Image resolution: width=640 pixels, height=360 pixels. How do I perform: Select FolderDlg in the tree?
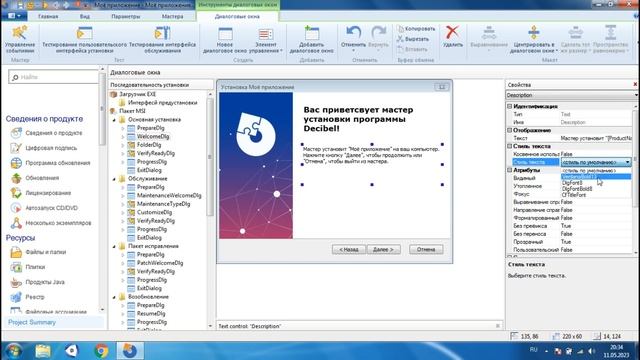[x=149, y=145]
